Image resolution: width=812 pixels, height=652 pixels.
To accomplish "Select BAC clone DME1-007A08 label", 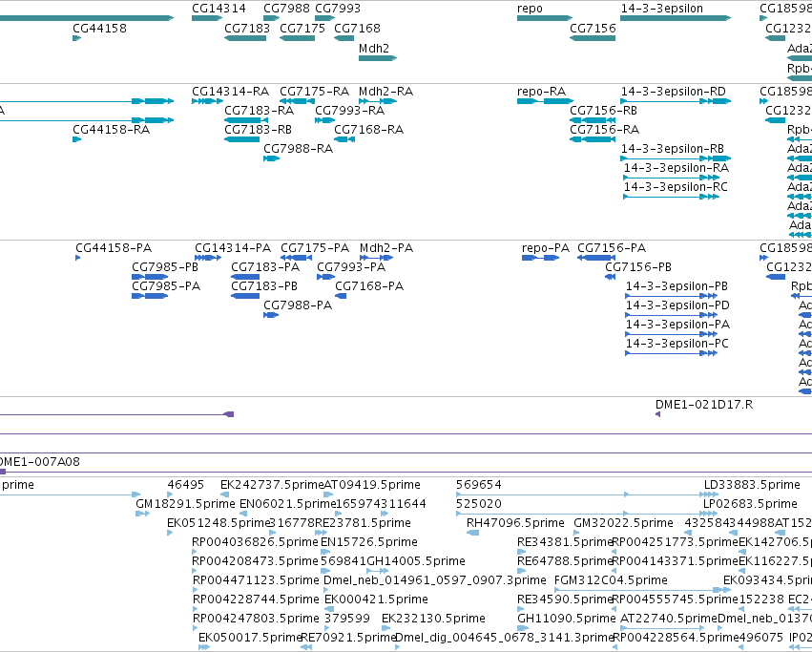I will (39, 462).
